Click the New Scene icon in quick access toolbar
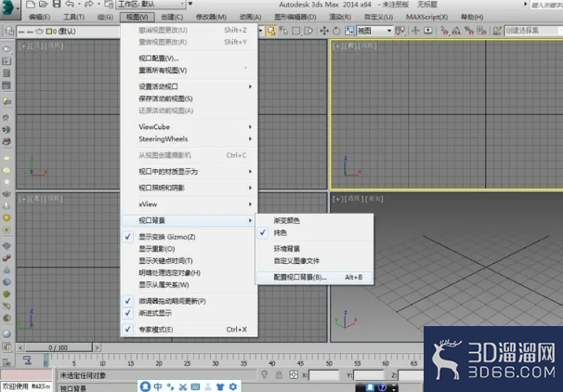563x392 pixels. (x=32, y=5)
